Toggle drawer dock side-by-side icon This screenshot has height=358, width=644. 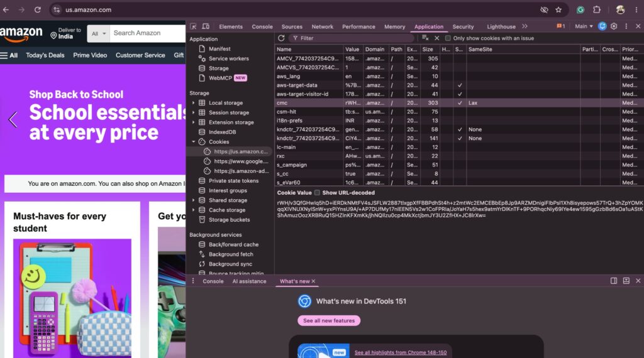click(x=614, y=281)
